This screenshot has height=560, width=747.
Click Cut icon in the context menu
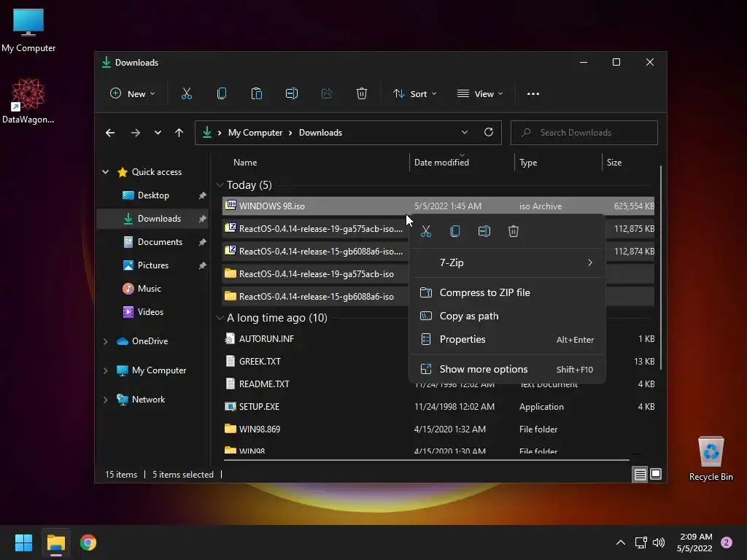[x=426, y=231]
